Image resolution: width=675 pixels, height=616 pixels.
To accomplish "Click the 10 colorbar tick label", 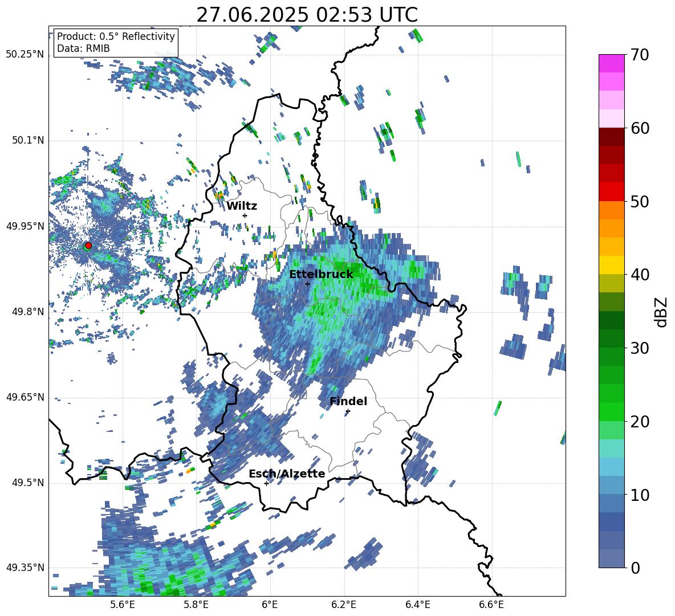I will 640,495.
